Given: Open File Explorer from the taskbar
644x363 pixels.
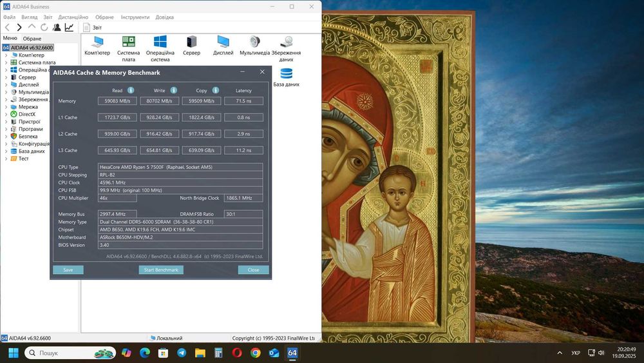Looking at the screenshot, I should coord(200,353).
